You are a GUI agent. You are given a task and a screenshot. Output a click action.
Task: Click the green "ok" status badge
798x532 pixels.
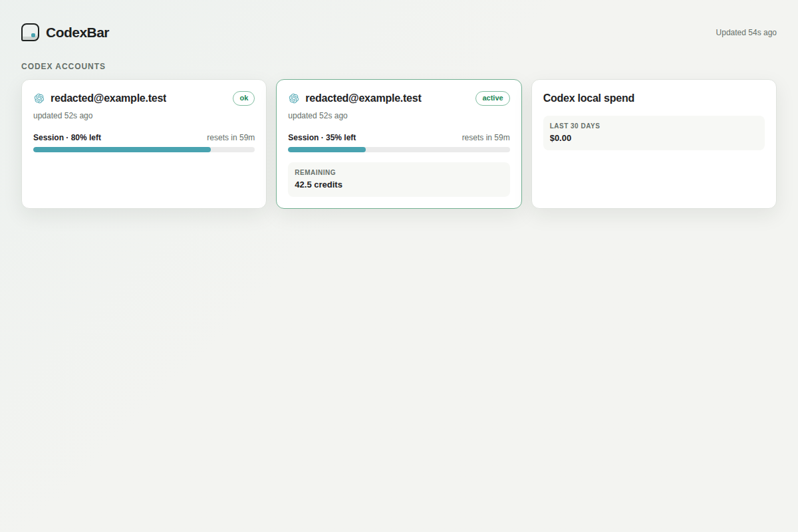pos(243,98)
